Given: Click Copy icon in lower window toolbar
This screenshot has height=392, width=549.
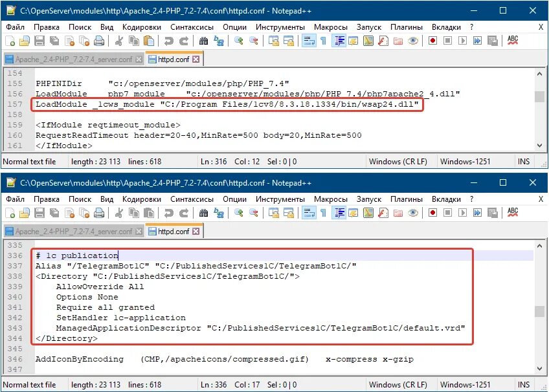Looking at the screenshot, I should tap(134, 213).
